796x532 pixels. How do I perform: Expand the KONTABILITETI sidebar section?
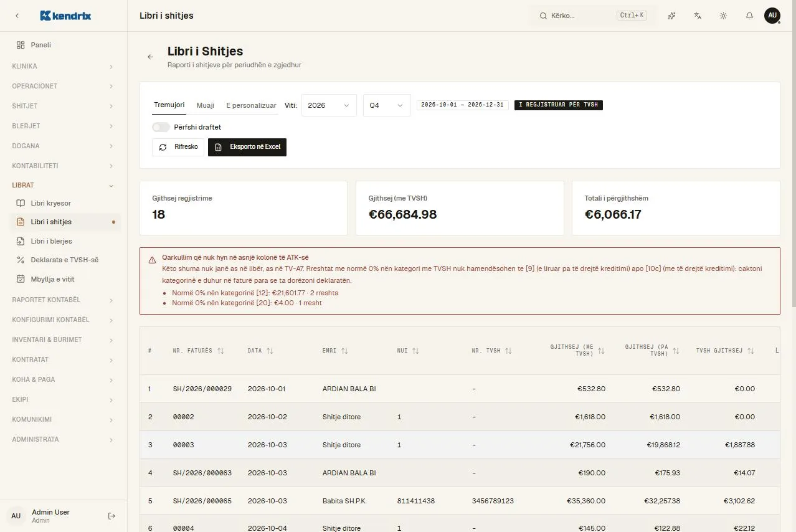click(64, 166)
